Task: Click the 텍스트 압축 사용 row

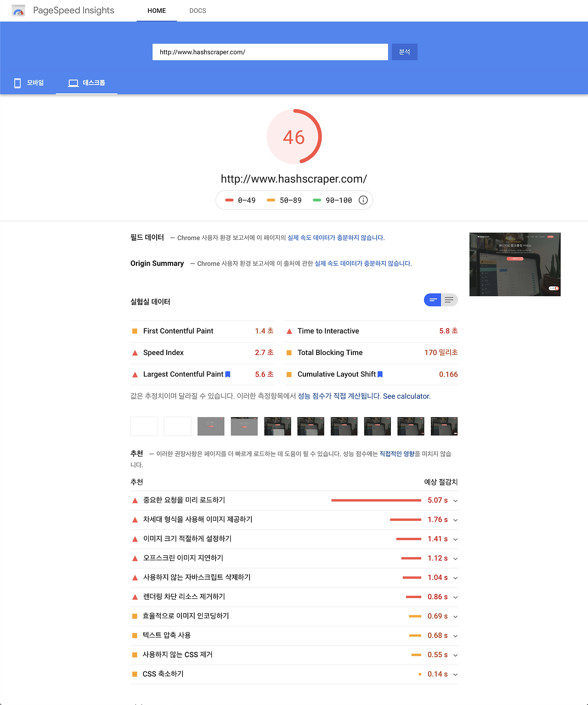Action: 294,636
